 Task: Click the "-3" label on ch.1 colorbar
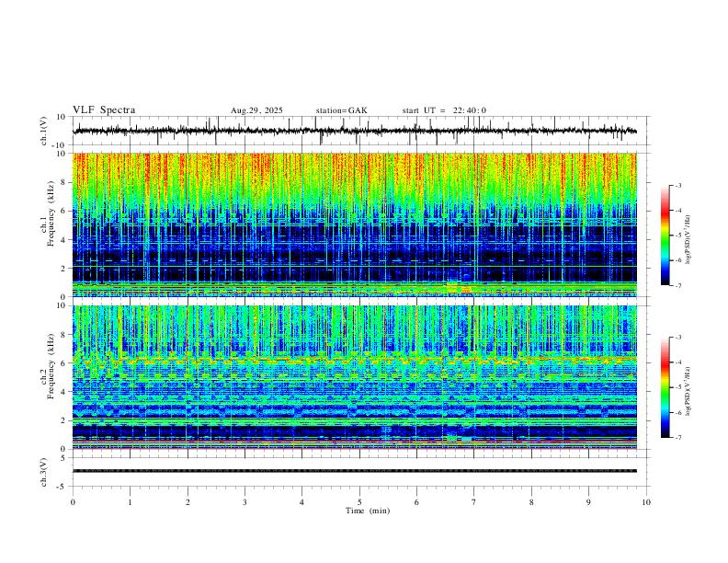[678, 185]
